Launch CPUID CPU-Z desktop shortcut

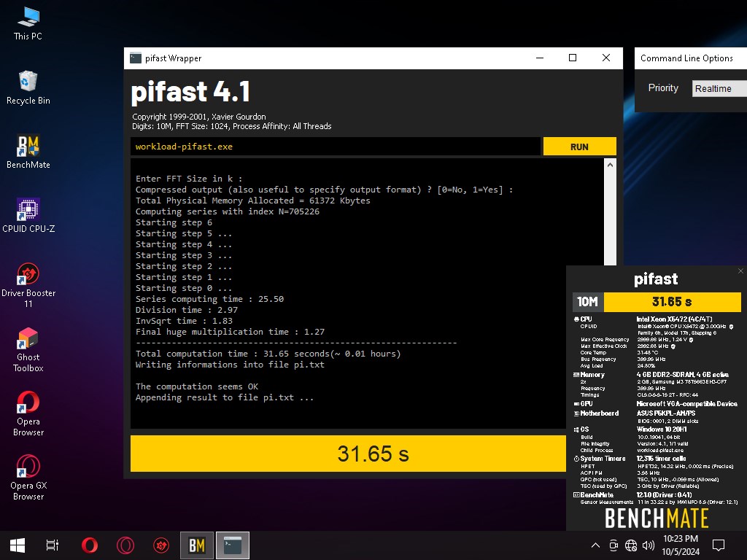click(28, 216)
